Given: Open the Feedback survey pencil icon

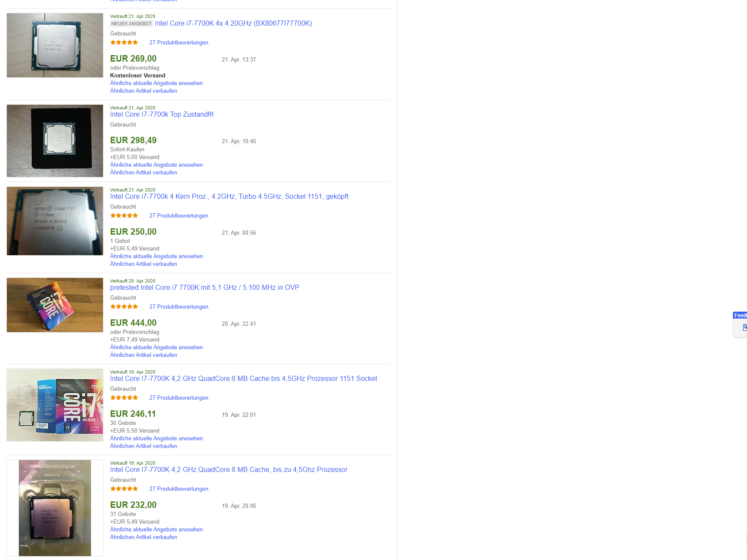Looking at the screenshot, I should pyautogui.click(x=745, y=328).
